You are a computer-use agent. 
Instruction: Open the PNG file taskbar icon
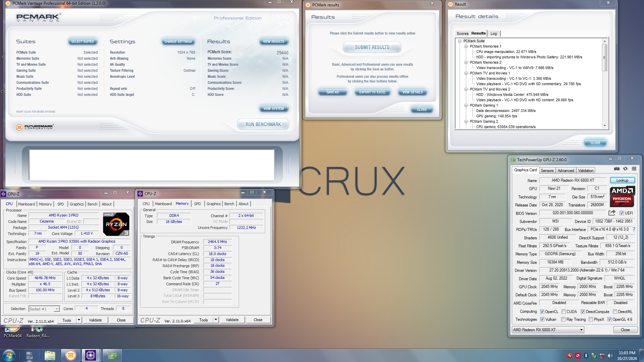click(x=30, y=355)
